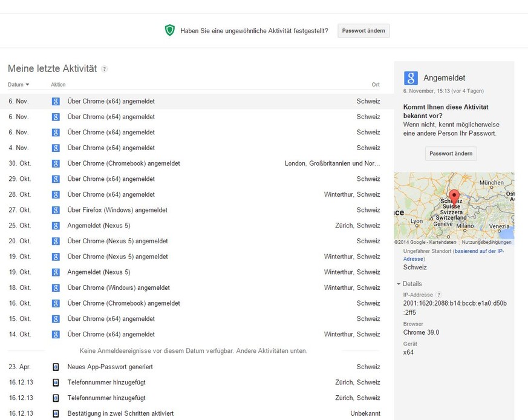Click Google icon on 16. Okt. row

click(56, 303)
